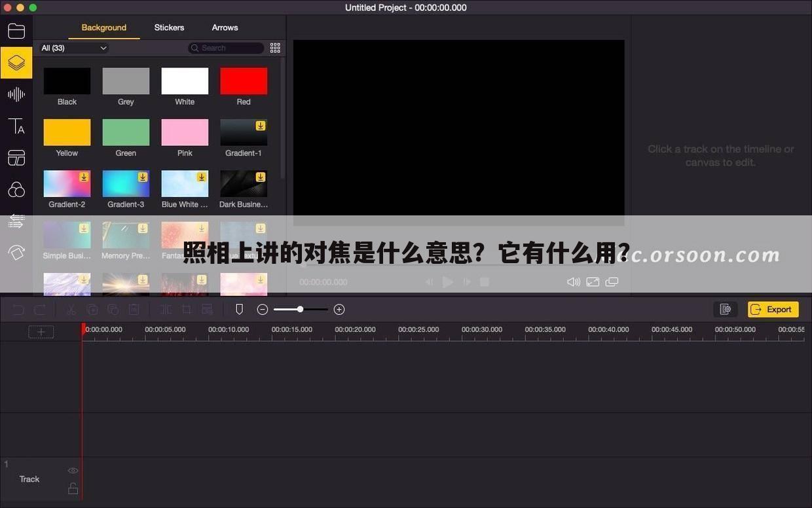Viewport: 812px width, 508px height.
Task: Click the 00:00:10.000 ruler mark
Action: [229, 329]
